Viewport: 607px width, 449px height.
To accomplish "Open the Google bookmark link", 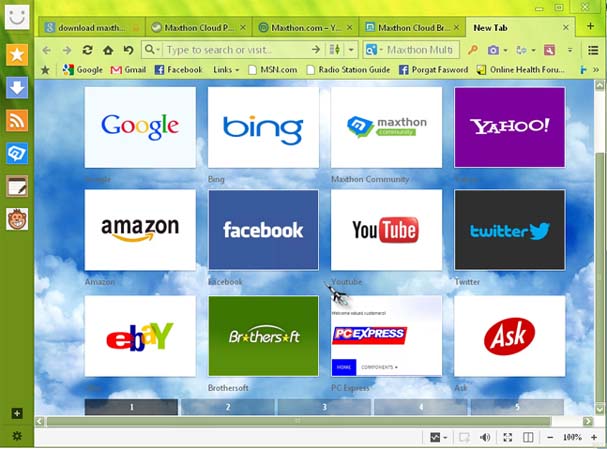I will coord(83,70).
